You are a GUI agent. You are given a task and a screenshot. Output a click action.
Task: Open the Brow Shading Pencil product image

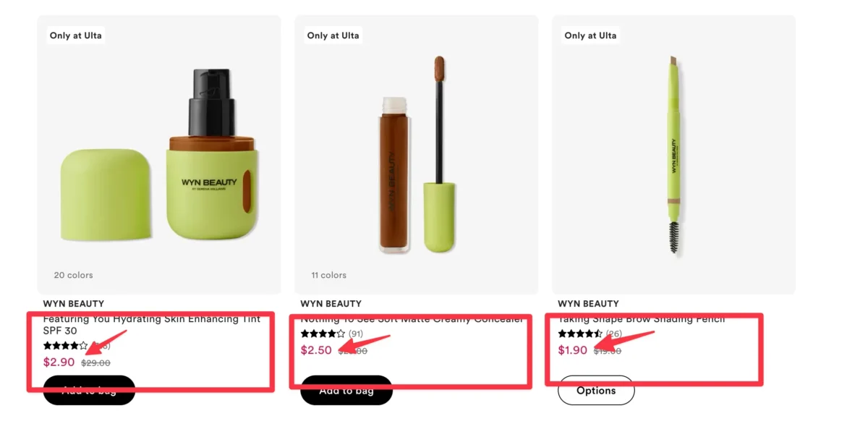click(674, 154)
